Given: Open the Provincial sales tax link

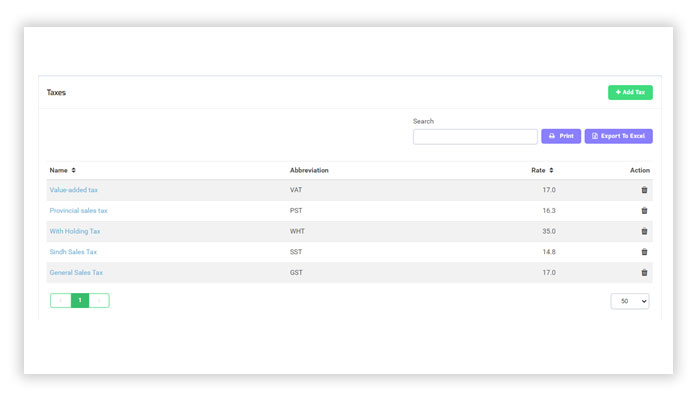Looking at the screenshot, I should (x=79, y=210).
